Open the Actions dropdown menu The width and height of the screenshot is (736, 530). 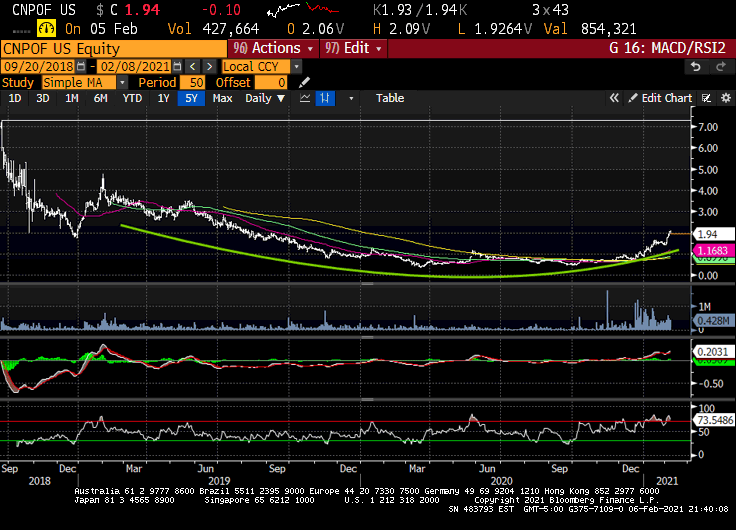point(273,48)
